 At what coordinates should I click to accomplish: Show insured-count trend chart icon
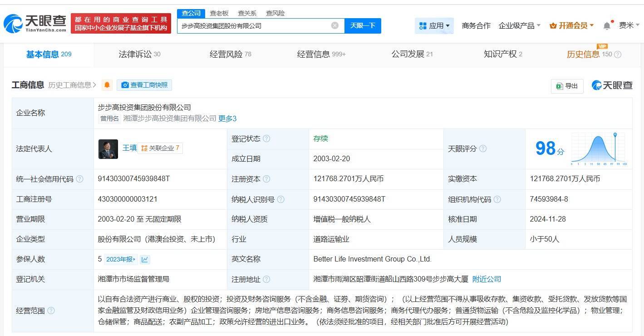[145, 259]
